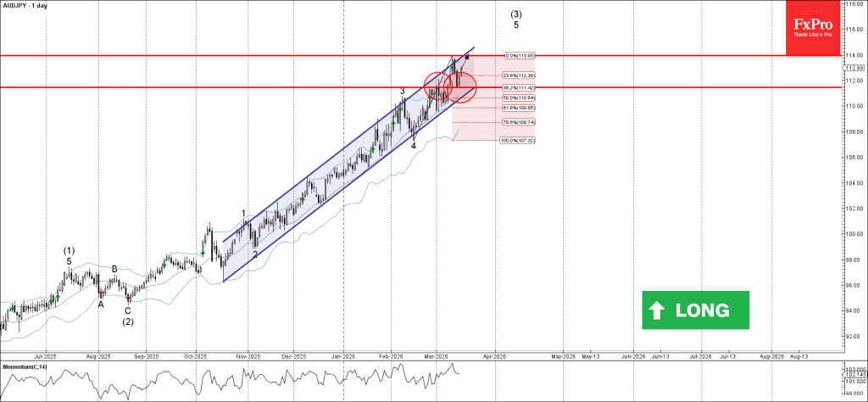Viewport: 868px width, 402px height.
Task: Click the wave 4 label near Feb-2026
Action: (413, 146)
